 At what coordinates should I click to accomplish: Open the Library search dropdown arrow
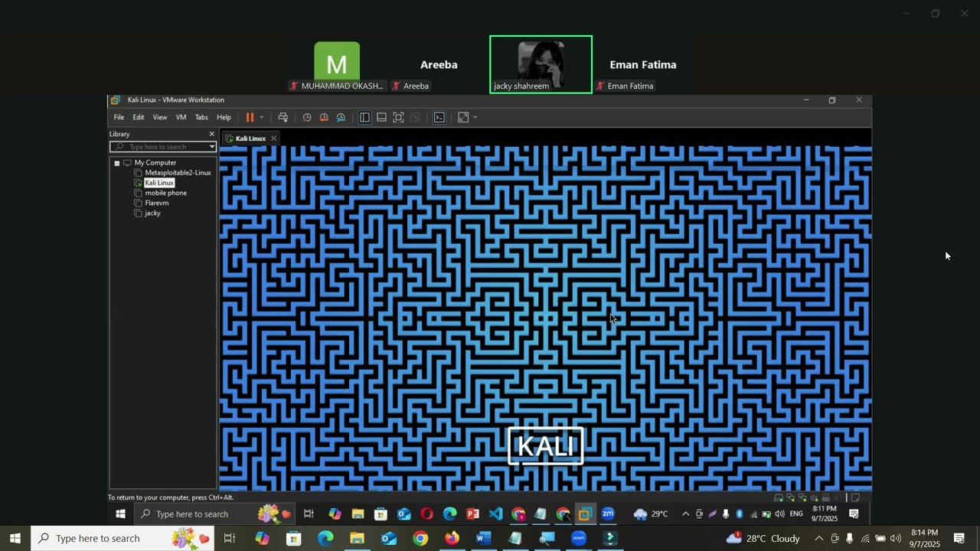tap(212, 147)
